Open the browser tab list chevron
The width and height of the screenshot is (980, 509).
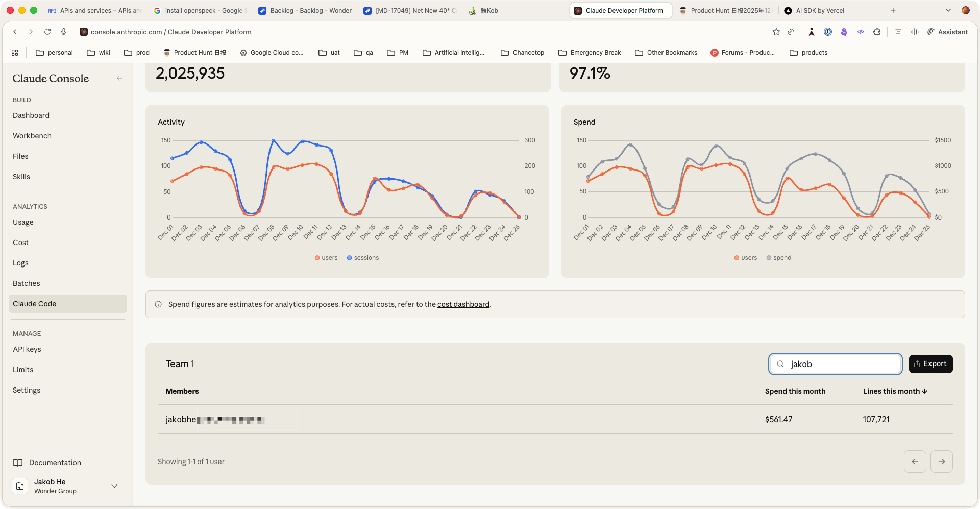tap(948, 10)
